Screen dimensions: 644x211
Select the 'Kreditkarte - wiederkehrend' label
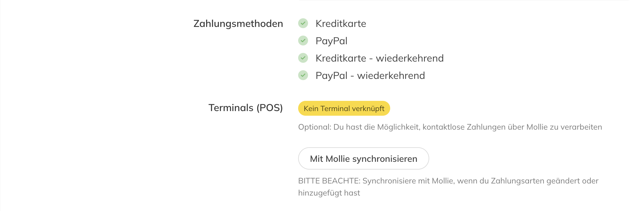(379, 58)
